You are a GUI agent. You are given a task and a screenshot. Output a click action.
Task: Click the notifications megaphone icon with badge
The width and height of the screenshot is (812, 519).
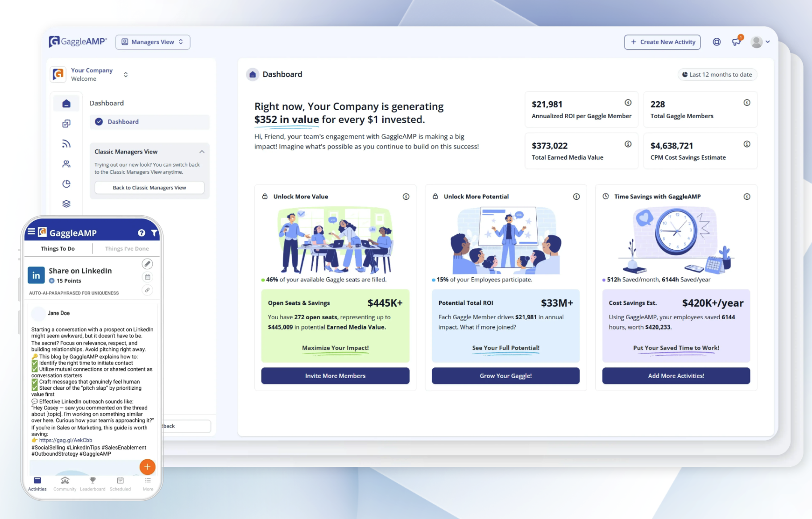point(736,41)
